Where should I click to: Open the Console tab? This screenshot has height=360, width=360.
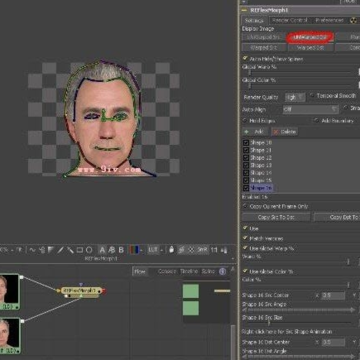167,271
